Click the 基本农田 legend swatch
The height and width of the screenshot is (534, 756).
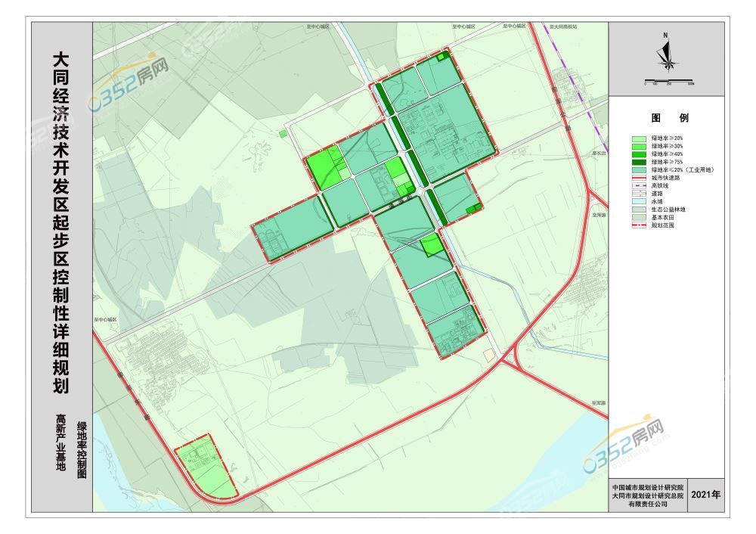[x=639, y=218]
